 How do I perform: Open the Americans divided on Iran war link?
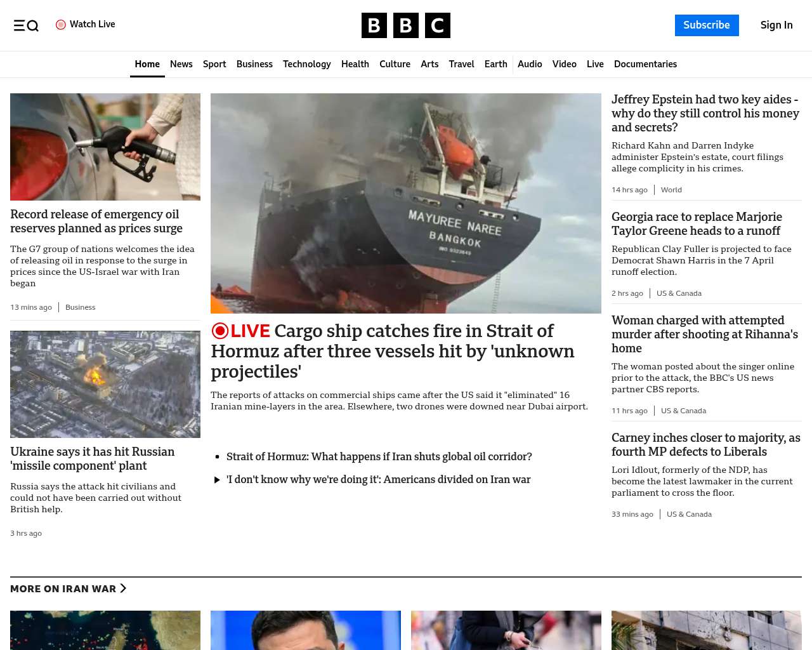tap(379, 480)
